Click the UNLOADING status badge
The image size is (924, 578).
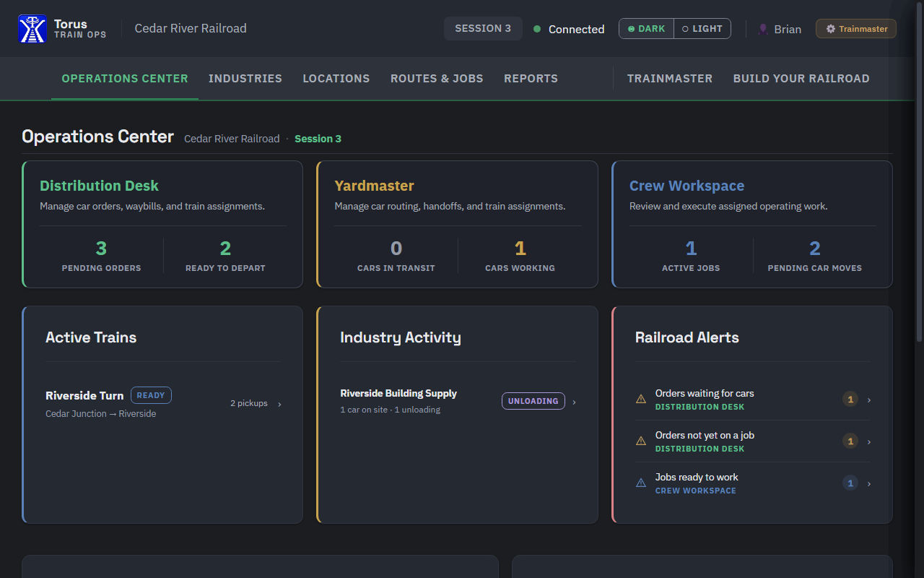(533, 401)
